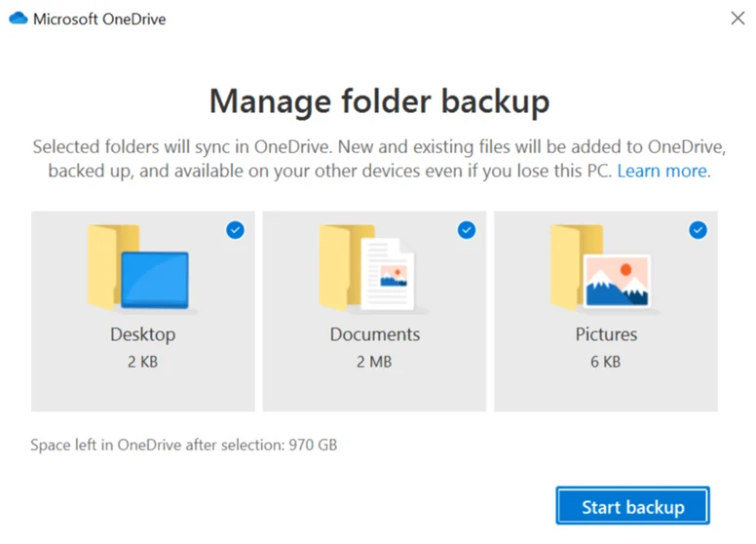
Task: Uncheck the Pictures folder checkmark
Action: 699,230
